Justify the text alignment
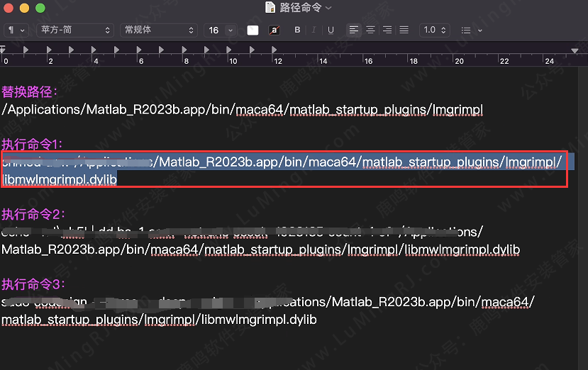588x370 pixels. click(404, 30)
